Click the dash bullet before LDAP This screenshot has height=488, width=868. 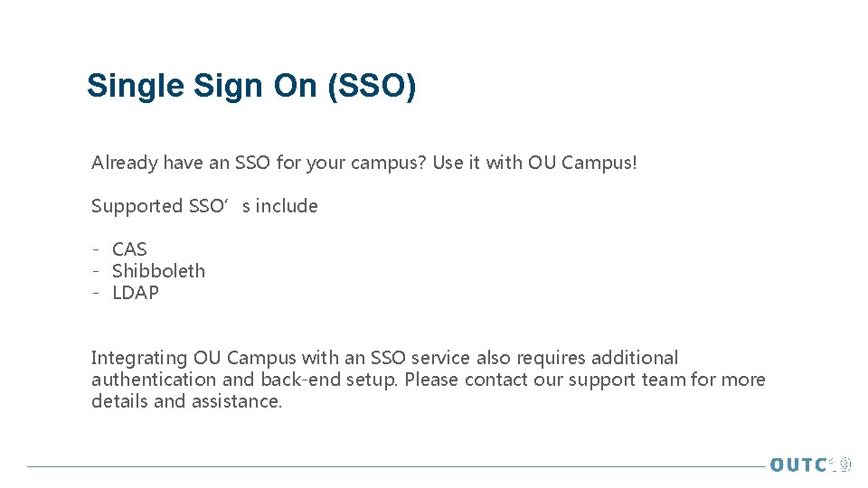(95, 293)
